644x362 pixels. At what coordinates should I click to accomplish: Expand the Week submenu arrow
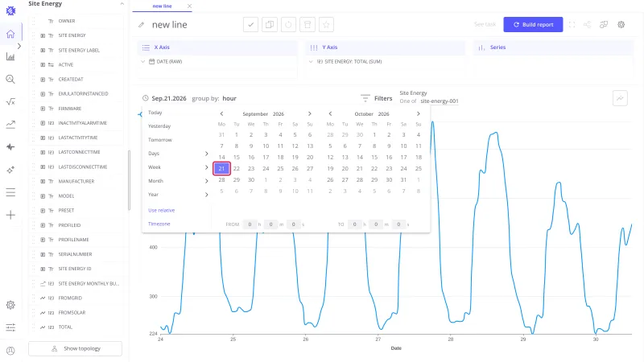click(207, 167)
